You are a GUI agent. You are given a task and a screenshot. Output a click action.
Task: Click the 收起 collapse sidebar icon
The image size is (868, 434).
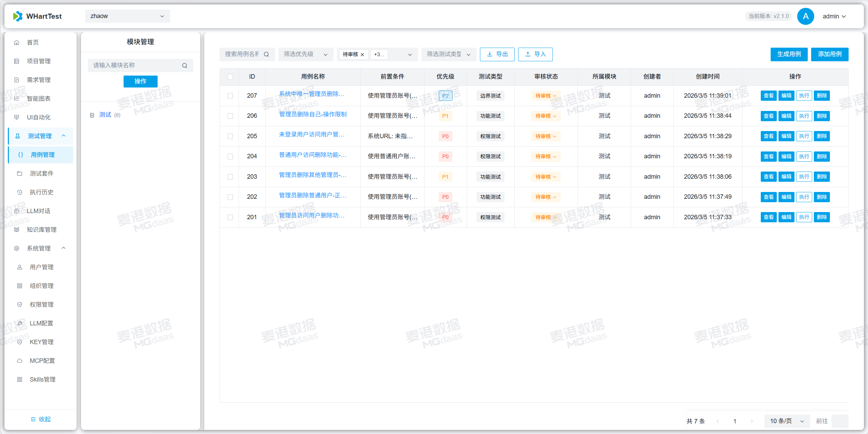[33, 419]
